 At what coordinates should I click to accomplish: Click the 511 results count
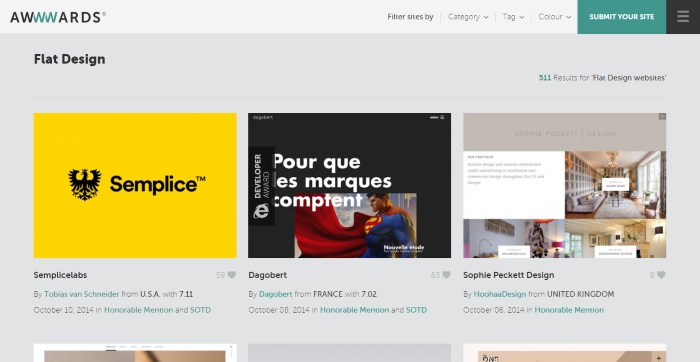pos(545,78)
